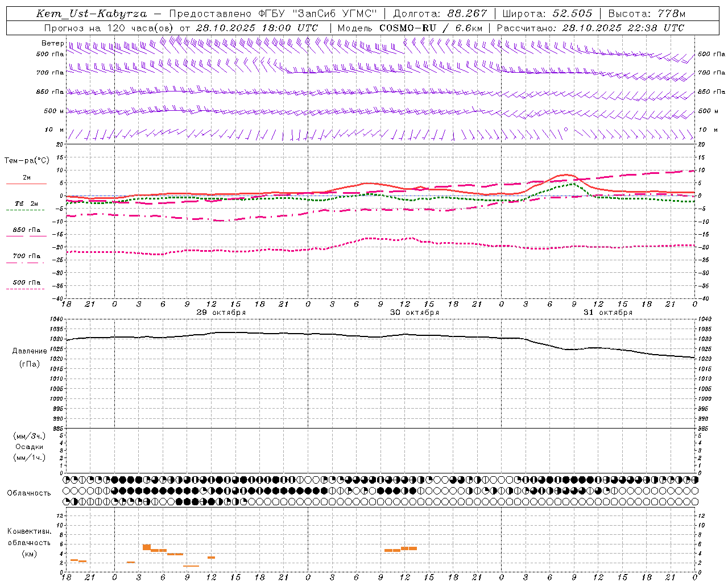Click the Давление panel label
The height and width of the screenshot is (582, 728).
click(29, 351)
